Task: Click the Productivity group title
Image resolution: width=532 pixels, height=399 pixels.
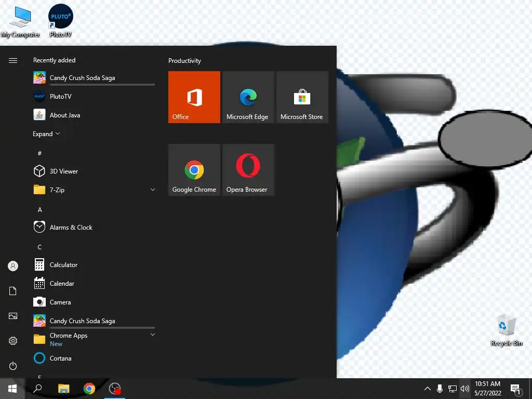Action: (x=184, y=61)
